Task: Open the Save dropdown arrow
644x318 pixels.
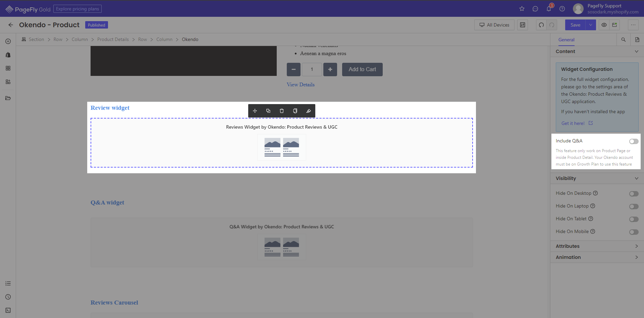Action: (591, 25)
